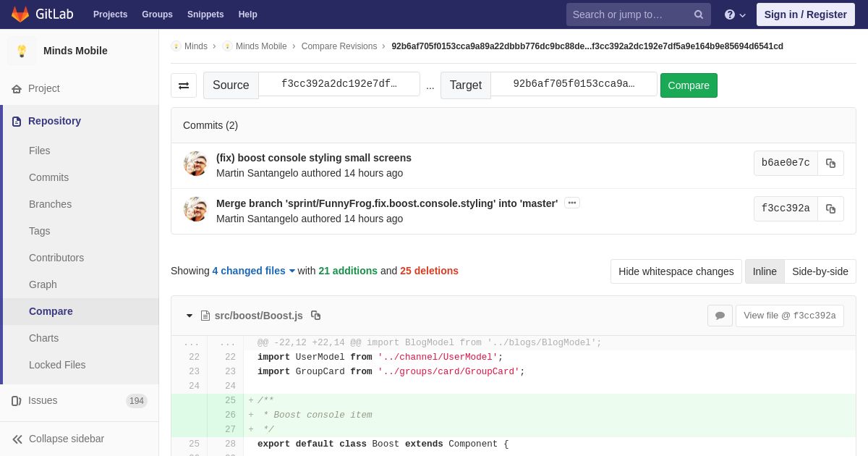Open Help in the top nav
Screen dimensions: 868x456
248,14
